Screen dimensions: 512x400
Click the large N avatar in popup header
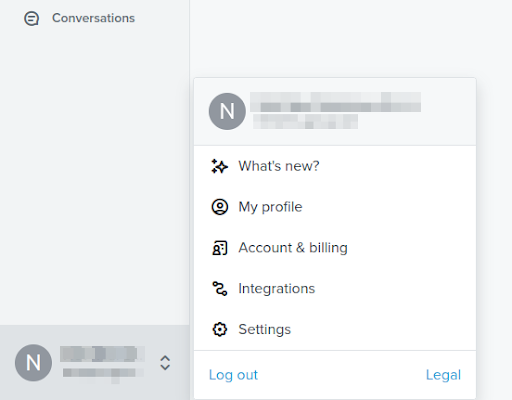click(x=227, y=111)
